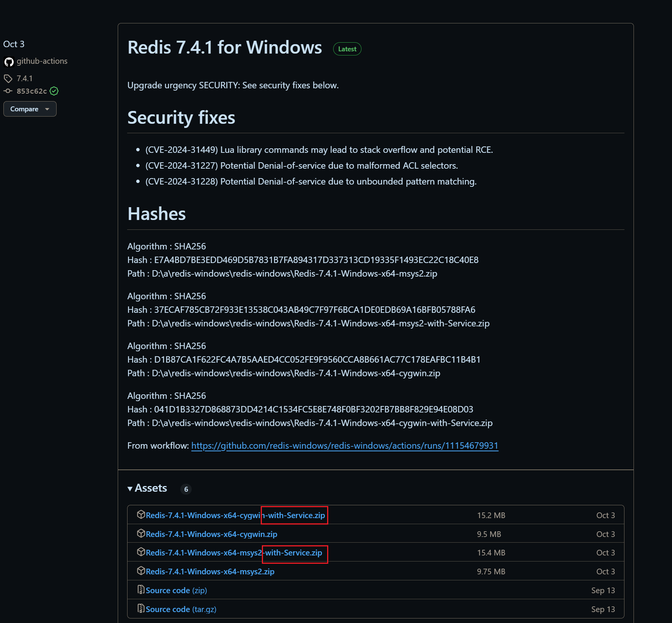The width and height of the screenshot is (672, 623).
Task: Click the tag icon beside 7.4.1
Action: coord(8,78)
